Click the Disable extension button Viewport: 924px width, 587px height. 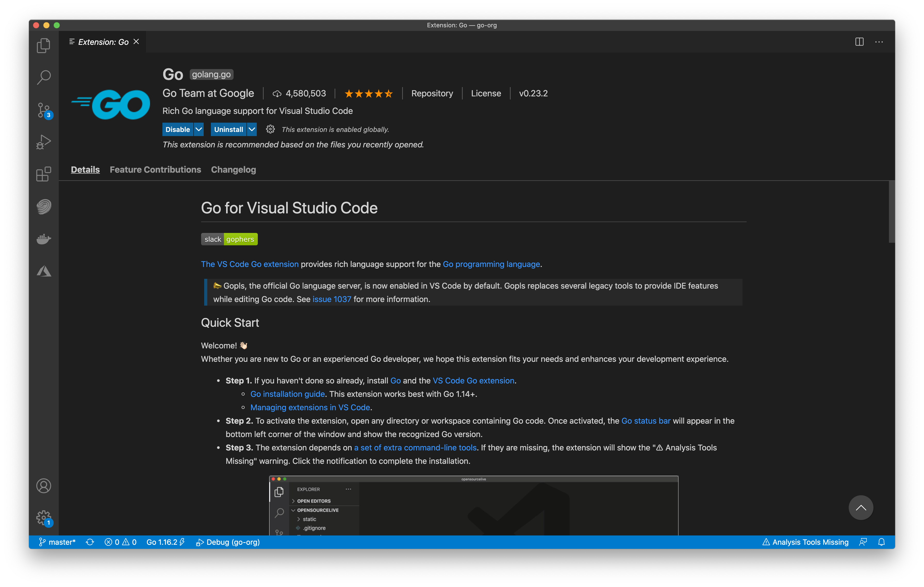(178, 129)
